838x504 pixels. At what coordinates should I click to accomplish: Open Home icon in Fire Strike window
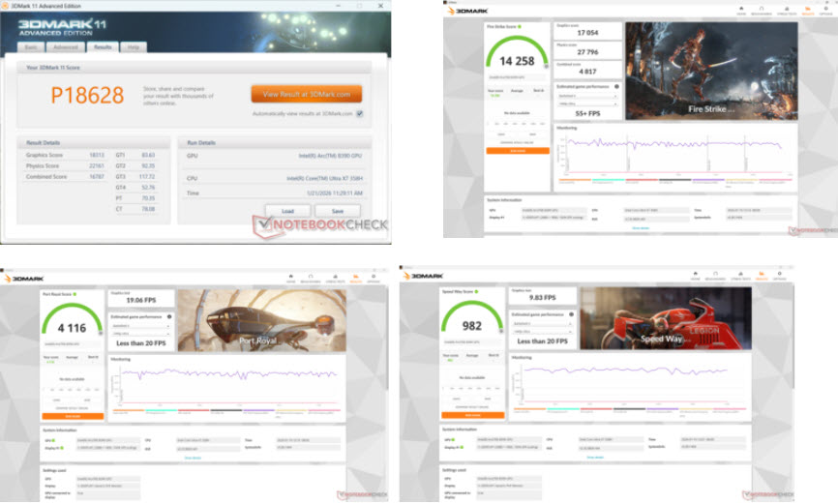point(741,10)
